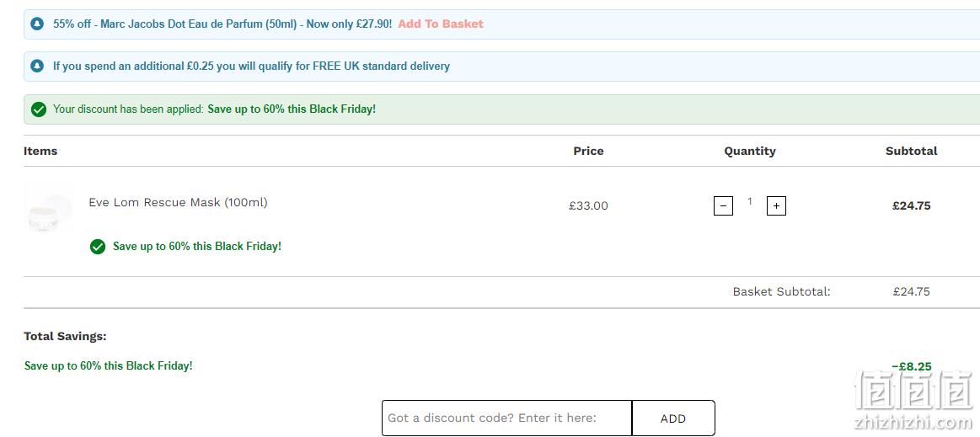Click bell icon beside free delivery notice
980x437 pixels.
pyautogui.click(x=38, y=66)
